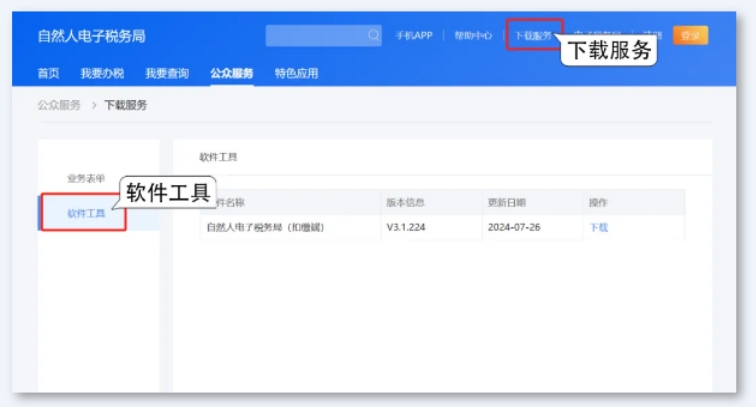
Task: Open the 公众服务 navigation tab
Action: [231, 73]
